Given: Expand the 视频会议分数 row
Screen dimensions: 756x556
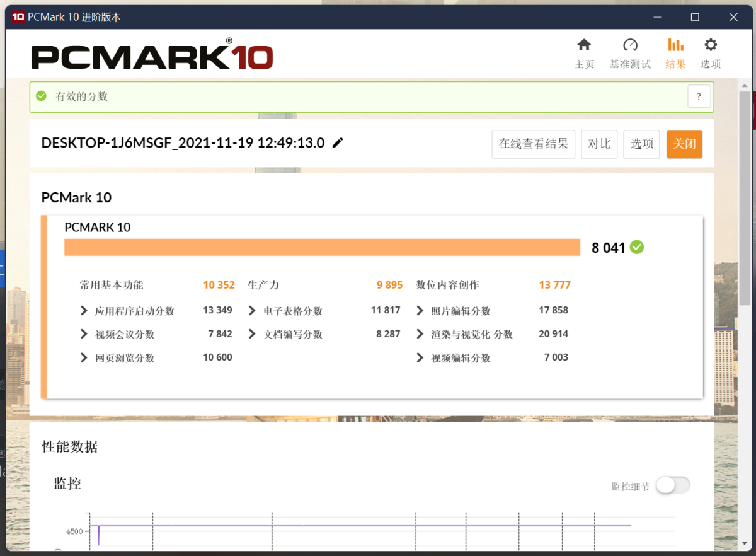Looking at the screenshot, I should pos(84,334).
